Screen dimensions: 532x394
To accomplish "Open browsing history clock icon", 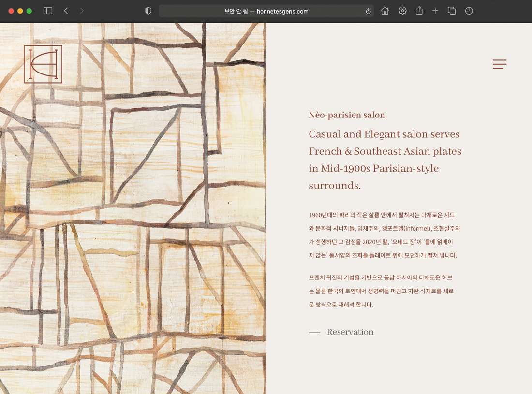I will pyautogui.click(x=469, y=11).
